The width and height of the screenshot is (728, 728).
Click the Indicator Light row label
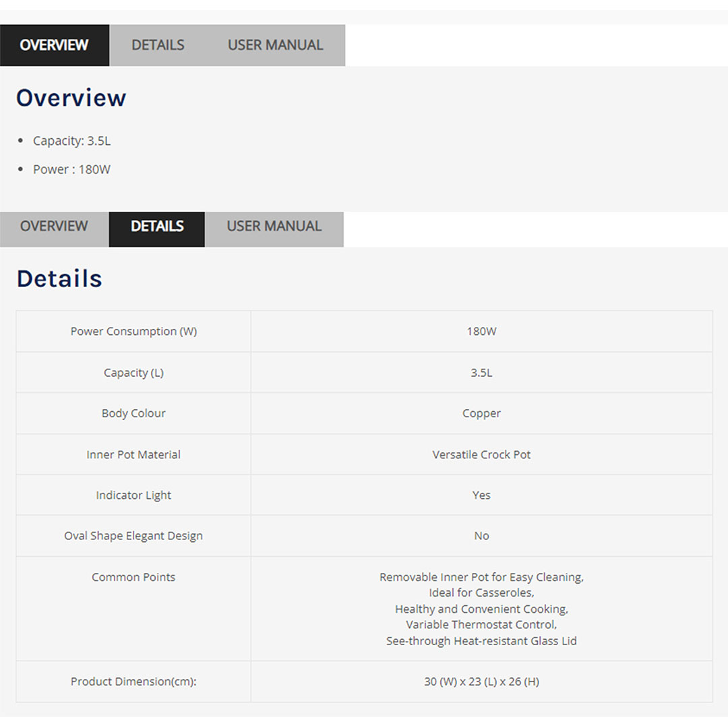(133, 495)
